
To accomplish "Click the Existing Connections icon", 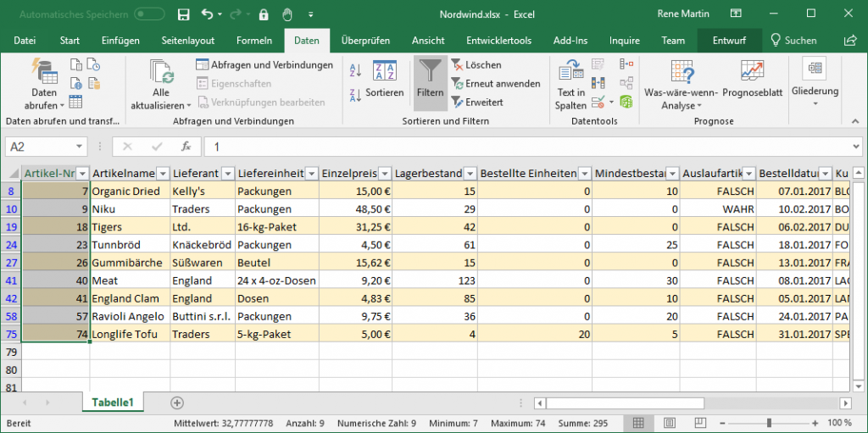I will [94, 84].
